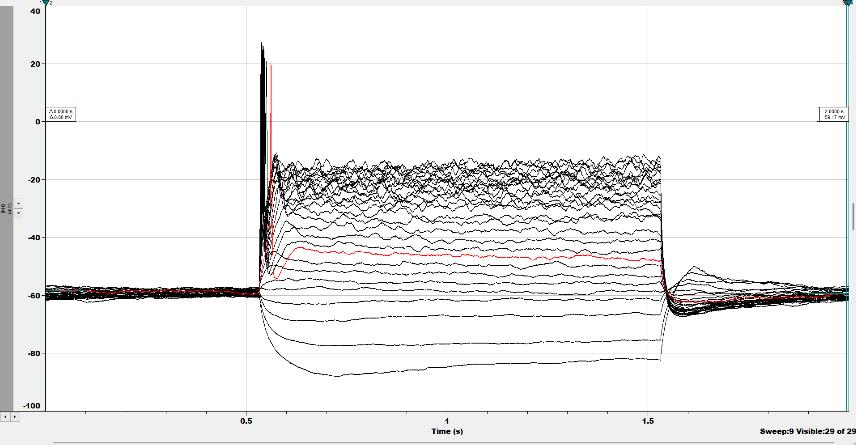The width and height of the screenshot is (856, 445).
Task: Click the action potential spike peak
Action: (x=262, y=46)
